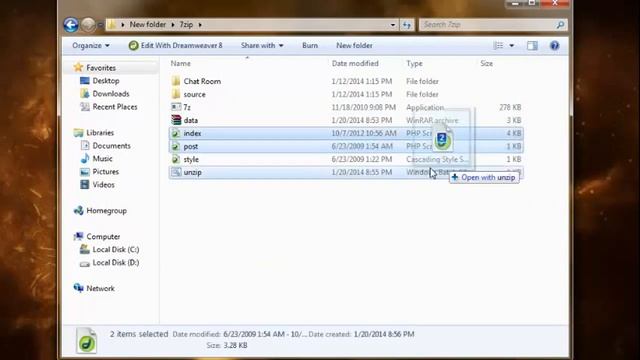Screen dimensions: 640x360
Task: Open the recent pages dropdown beside Forward
Action: [x=100, y=25]
